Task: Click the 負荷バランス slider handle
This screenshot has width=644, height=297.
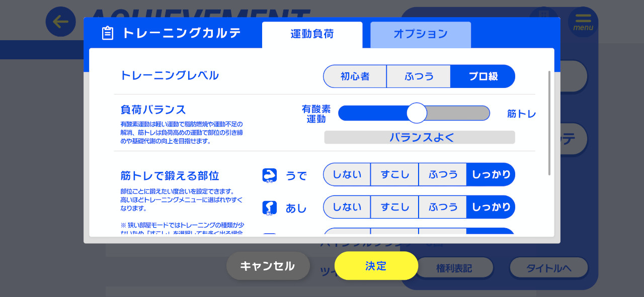Action: tap(417, 113)
